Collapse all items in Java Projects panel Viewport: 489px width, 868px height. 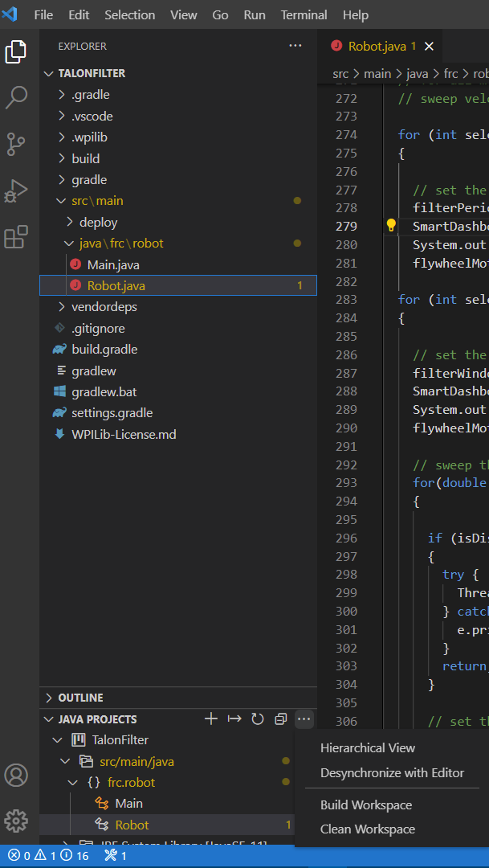[280, 719]
